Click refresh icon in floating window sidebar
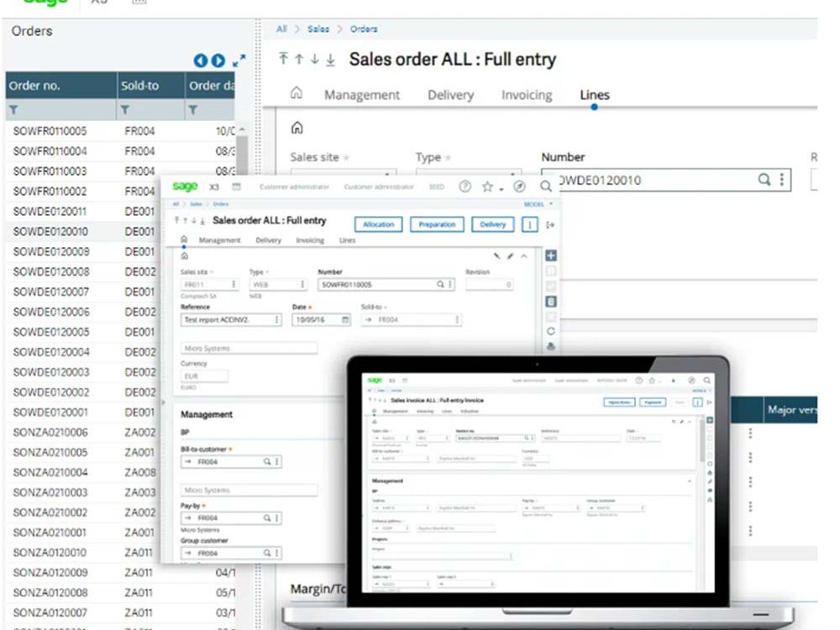Image resolution: width=840 pixels, height=630 pixels. (551, 331)
